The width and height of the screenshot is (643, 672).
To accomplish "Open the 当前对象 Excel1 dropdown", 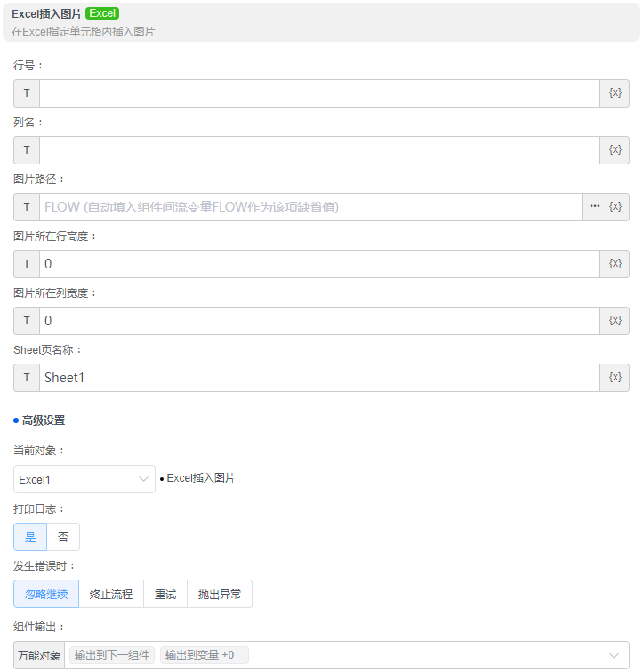I will pos(84,479).
